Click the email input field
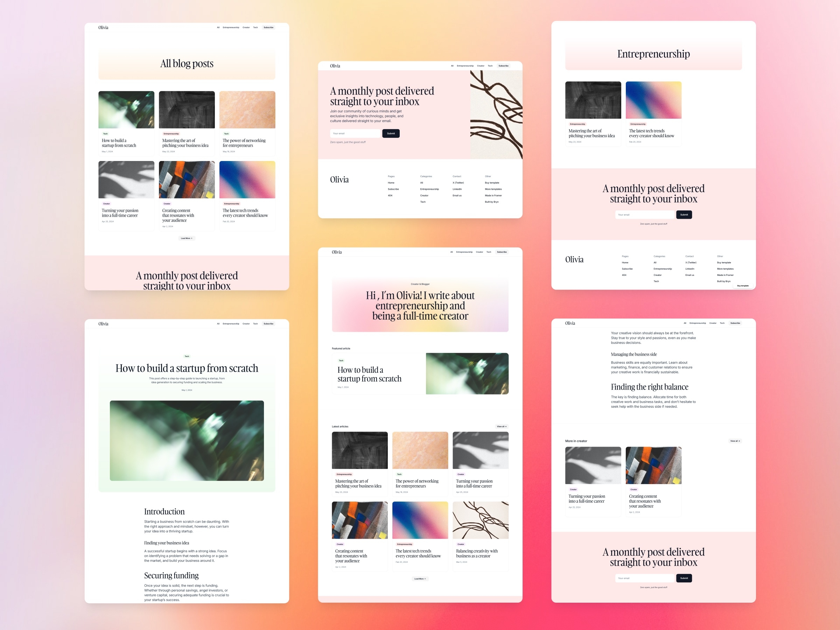Image resolution: width=840 pixels, height=630 pixels. click(x=355, y=133)
